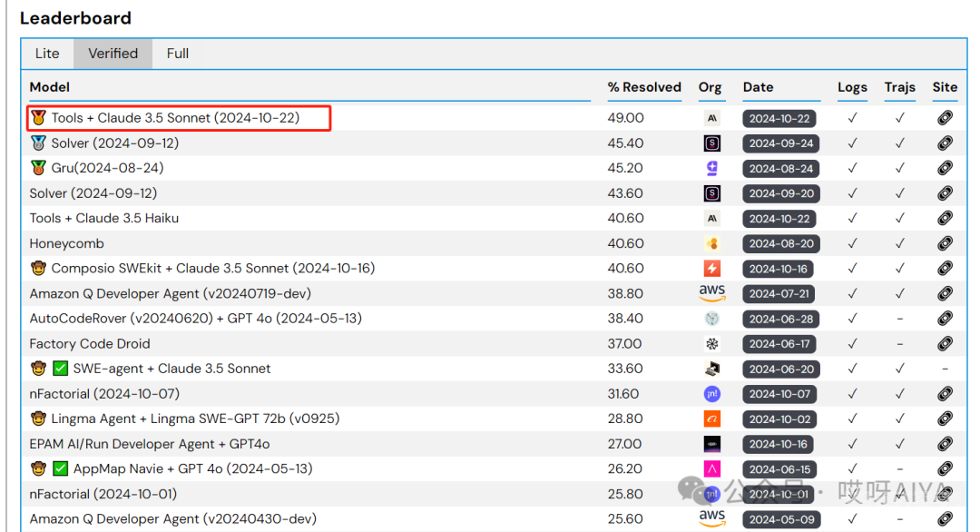980x532 pixels.
Task: Click the 2024-07-21 date badge
Action: pos(779,293)
